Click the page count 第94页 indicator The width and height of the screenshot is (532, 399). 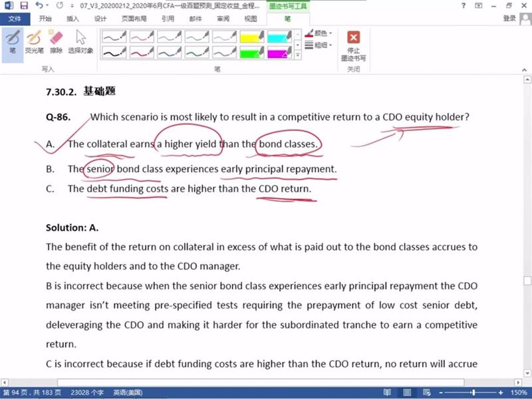[x=32, y=392]
